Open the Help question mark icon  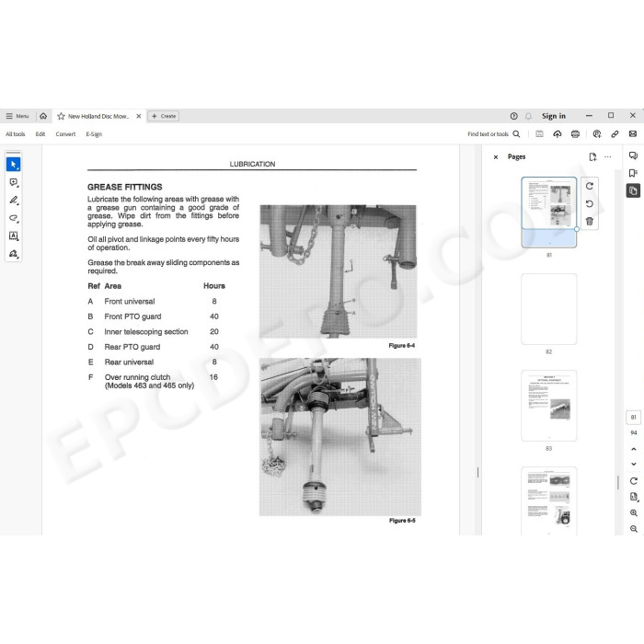pyautogui.click(x=513, y=116)
